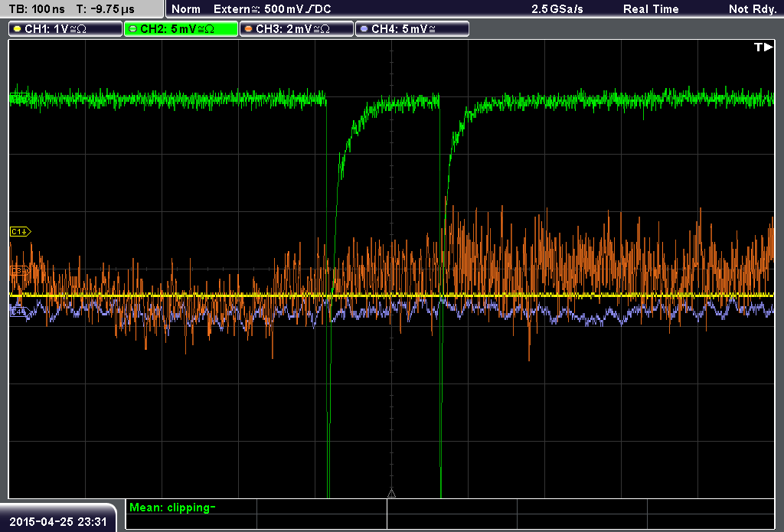Image resolution: width=784 pixels, height=532 pixels.
Task: Click the Norm trigger mode label
Action: point(186,9)
